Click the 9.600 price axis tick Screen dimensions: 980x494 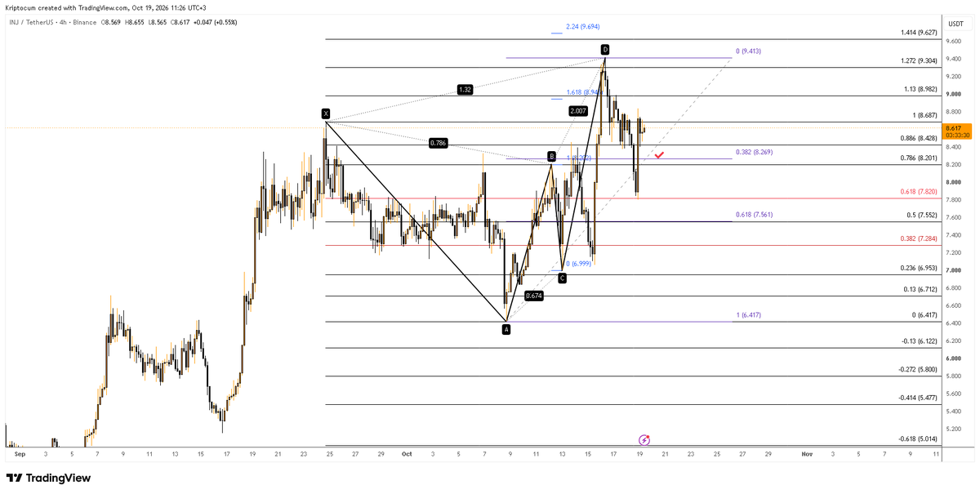pyautogui.click(x=952, y=41)
